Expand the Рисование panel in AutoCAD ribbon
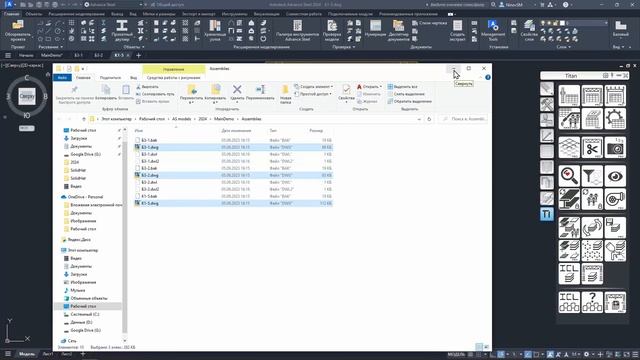640x360 pixels. tap(51, 47)
